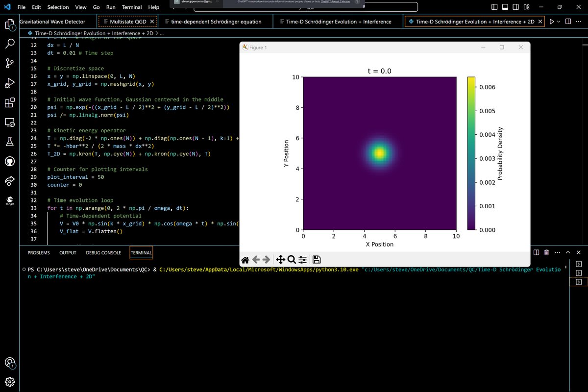Click the GitHub icon in activity bar
Screen dimensions: 588x392
pos(10,161)
